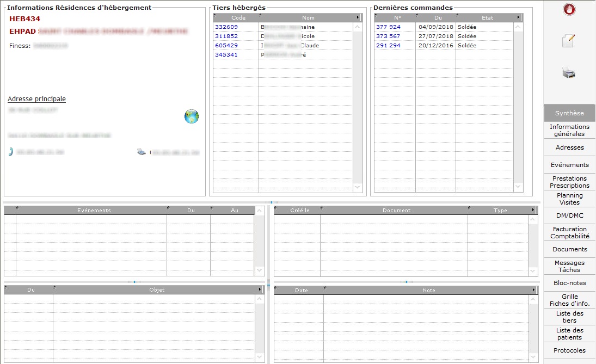Viewport: 596px width, 364px height.
Task: Click the Document list scrollbar down arrow
Action: [x=533, y=271]
